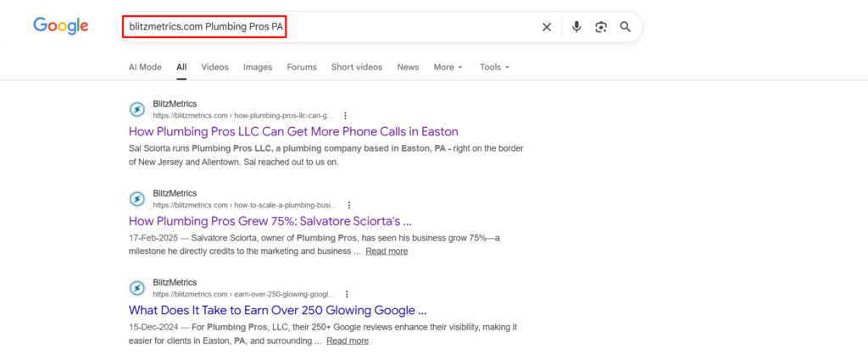
Task: Open 'How Plumbing Pros LLC Can Get More Phone Calls' link
Action: pos(293,131)
